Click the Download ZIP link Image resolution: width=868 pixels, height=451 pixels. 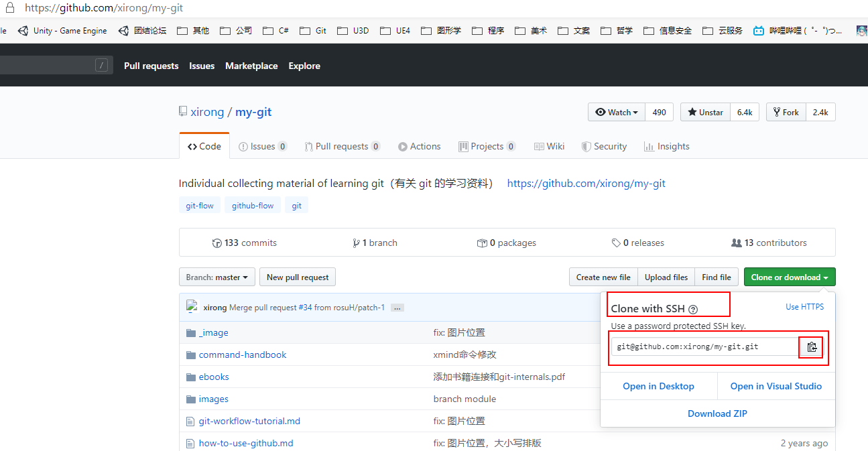tap(717, 413)
